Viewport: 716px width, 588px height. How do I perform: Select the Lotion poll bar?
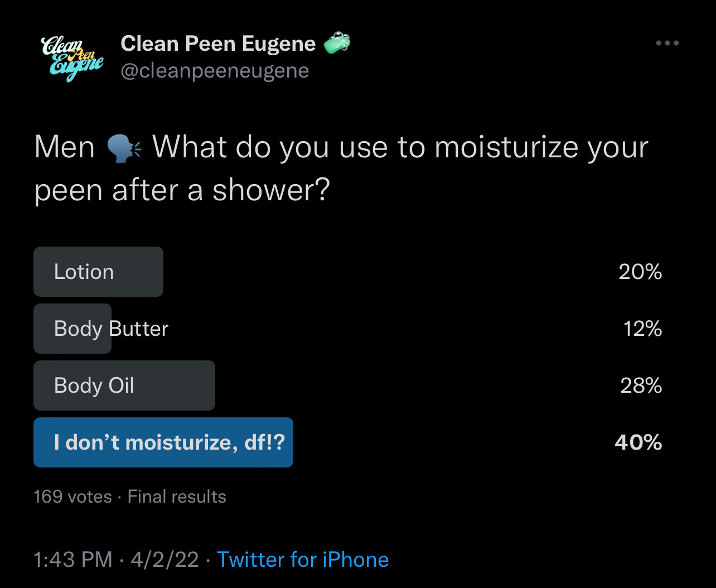pos(98,272)
